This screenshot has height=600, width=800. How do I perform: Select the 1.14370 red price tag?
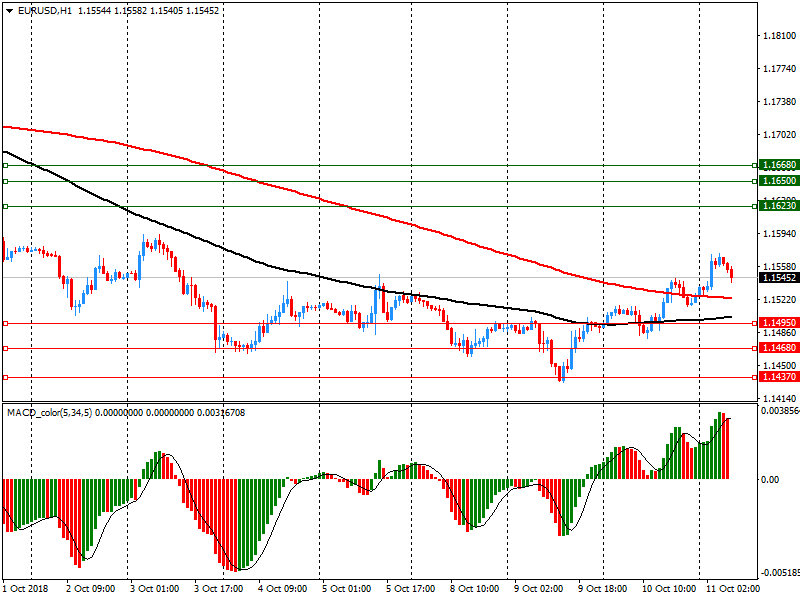[x=778, y=377]
